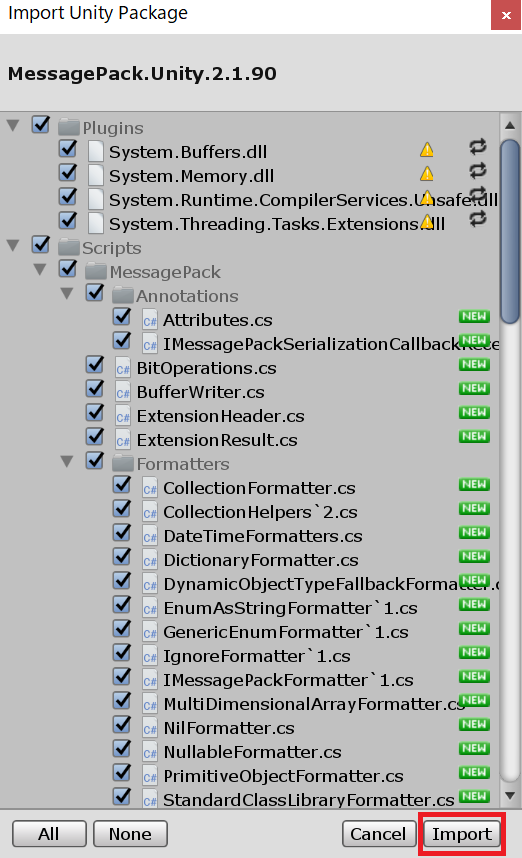Click the C# icon of ExtensionHeader.cs
This screenshot has height=858, width=522.
click(x=123, y=416)
